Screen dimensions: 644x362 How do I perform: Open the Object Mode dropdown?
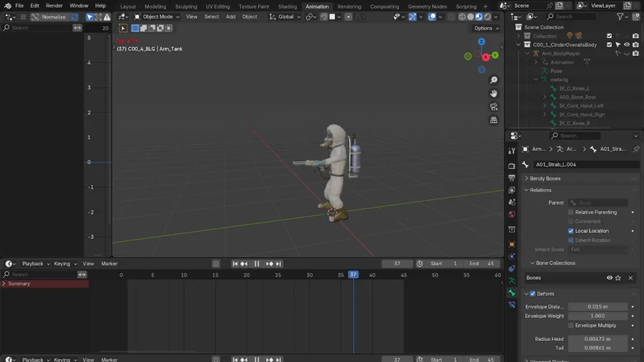(157, 17)
